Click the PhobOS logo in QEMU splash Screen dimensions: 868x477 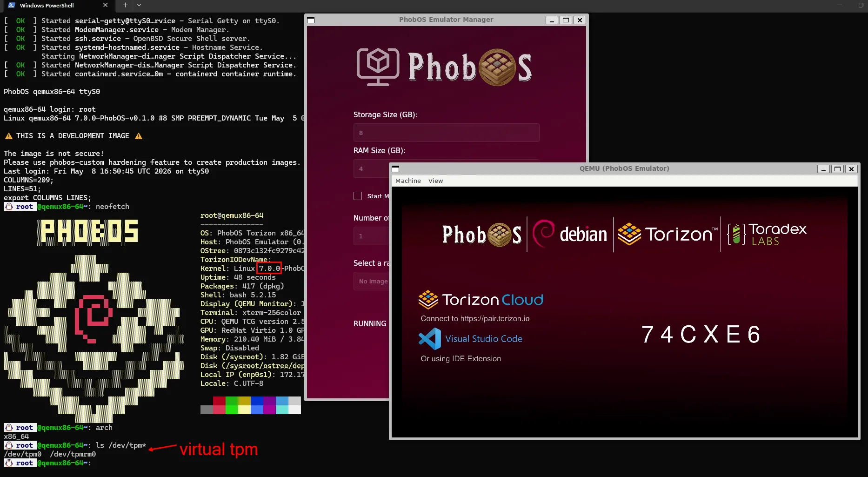[x=482, y=235]
